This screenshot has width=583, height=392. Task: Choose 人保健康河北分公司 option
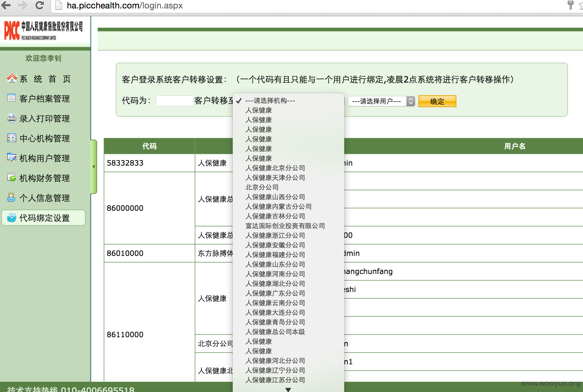[288, 361]
